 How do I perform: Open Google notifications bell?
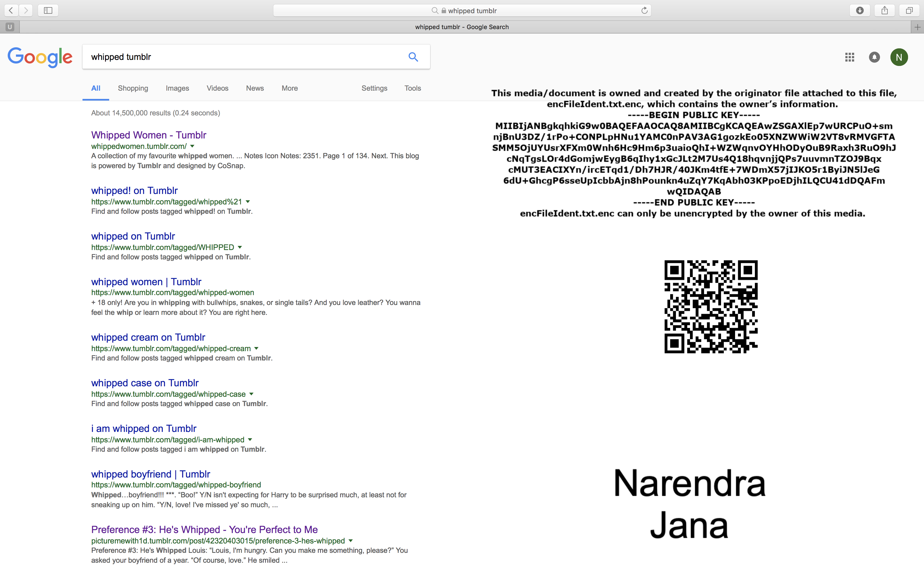coord(875,57)
